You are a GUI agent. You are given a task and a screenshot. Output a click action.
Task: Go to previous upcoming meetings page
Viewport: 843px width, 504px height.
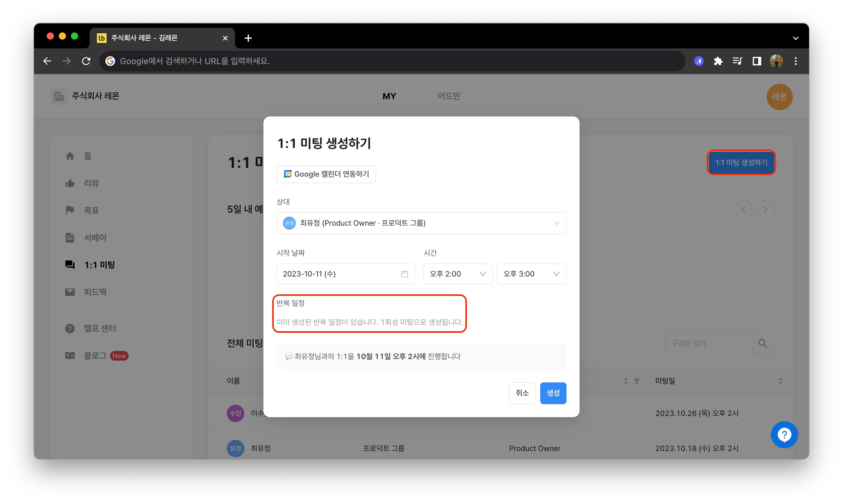tap(743, 210)
